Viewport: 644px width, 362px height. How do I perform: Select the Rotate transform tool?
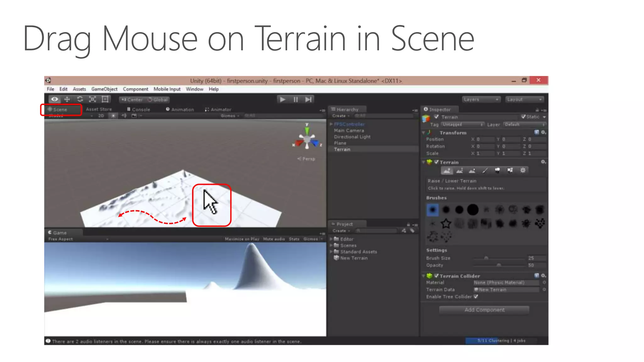pos(80,100)
